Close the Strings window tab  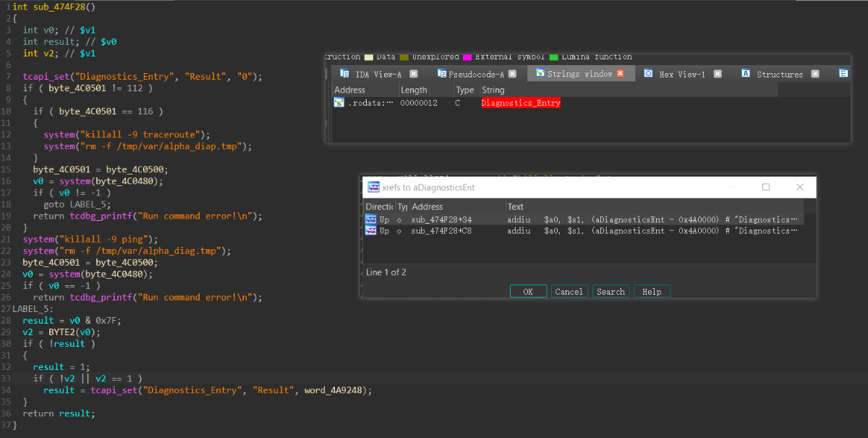(x=620, y=74)
